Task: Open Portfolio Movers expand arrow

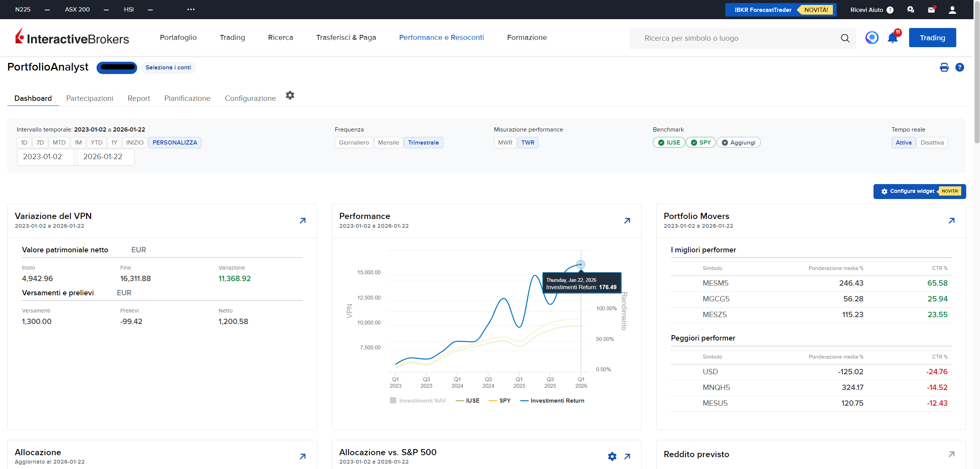Action: click(x=951, y=221)
